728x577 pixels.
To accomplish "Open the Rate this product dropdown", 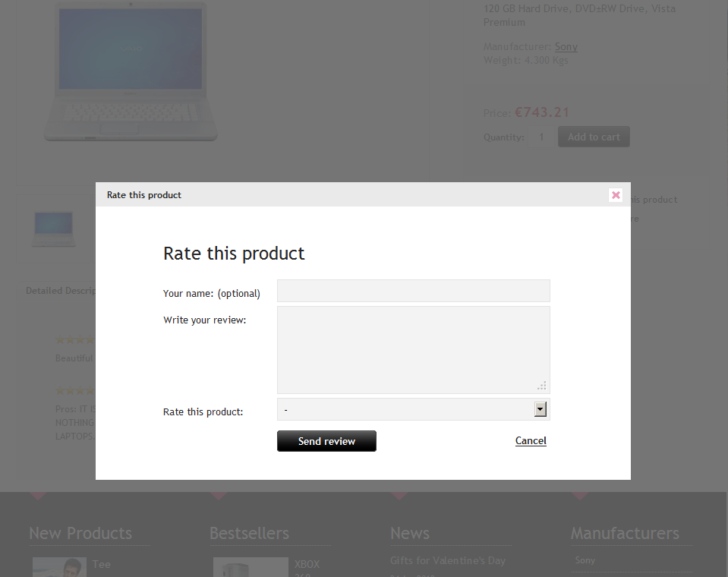I will [x=406, y=410].
